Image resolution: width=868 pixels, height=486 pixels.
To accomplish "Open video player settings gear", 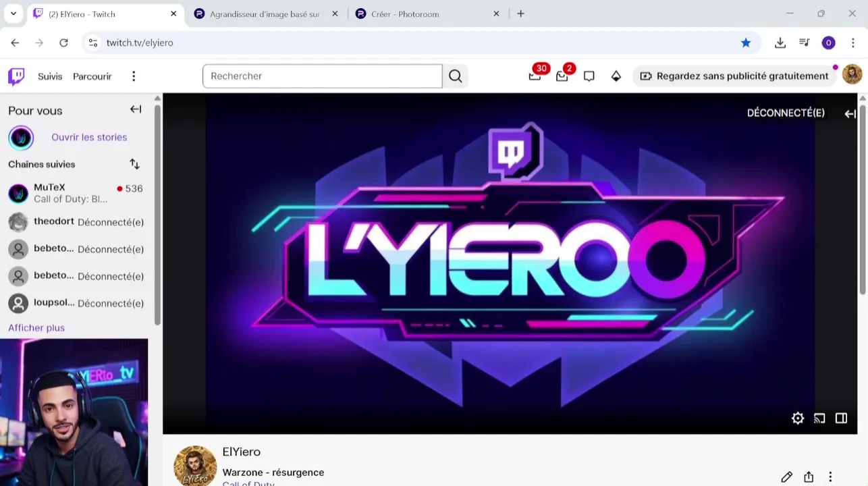I will click(x=798, y=418).
